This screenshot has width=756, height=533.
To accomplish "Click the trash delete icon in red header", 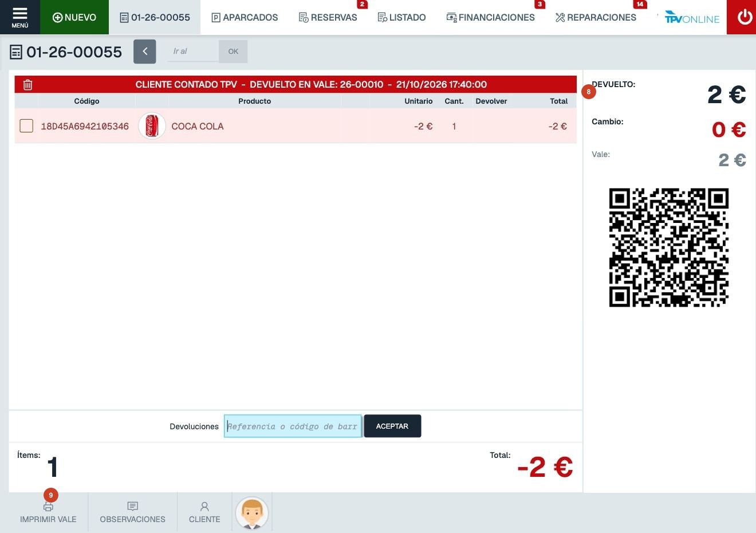I will tap(27, 85).
